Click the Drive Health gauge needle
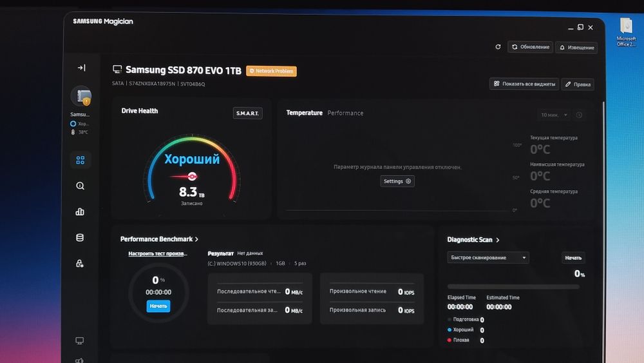This screenshot has width=644, height=363. (x=184, y=177)
